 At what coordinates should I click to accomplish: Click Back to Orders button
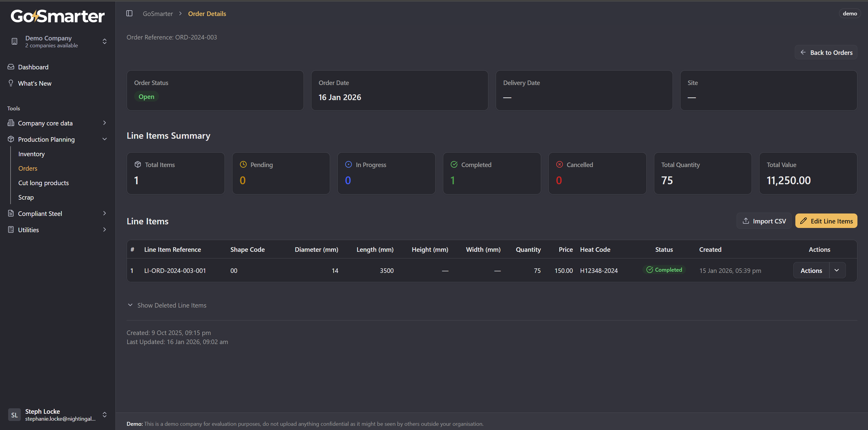click(826, 52)
